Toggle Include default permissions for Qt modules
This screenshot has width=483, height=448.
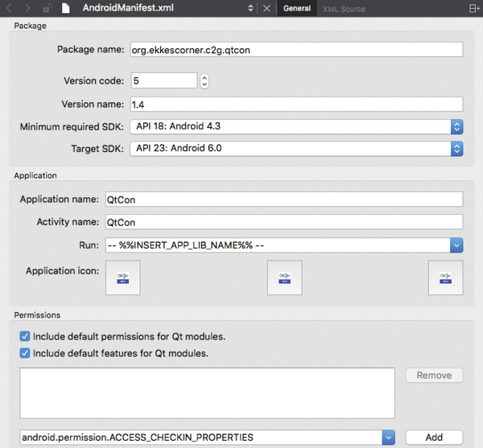pyautogui.click(x=25, y=336)
